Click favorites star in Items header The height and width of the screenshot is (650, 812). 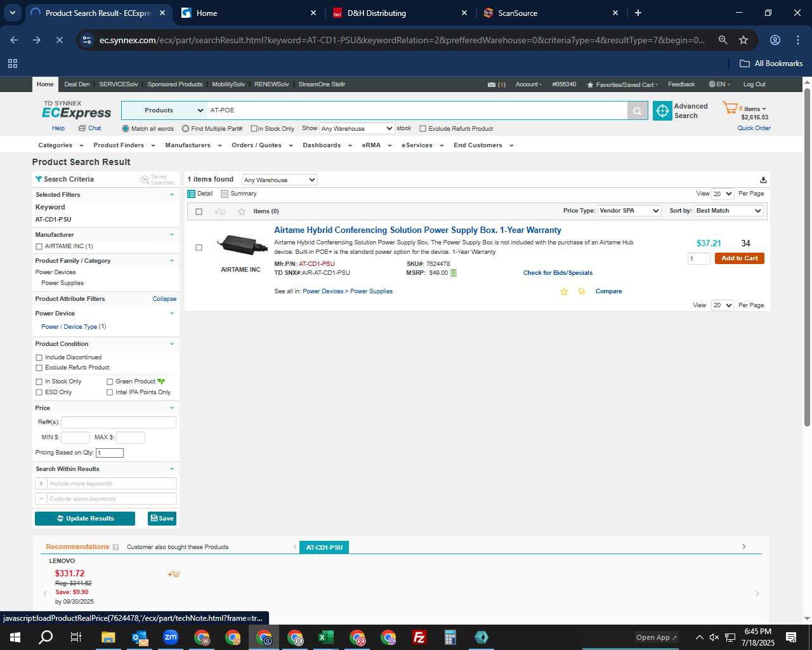(241, 211)
